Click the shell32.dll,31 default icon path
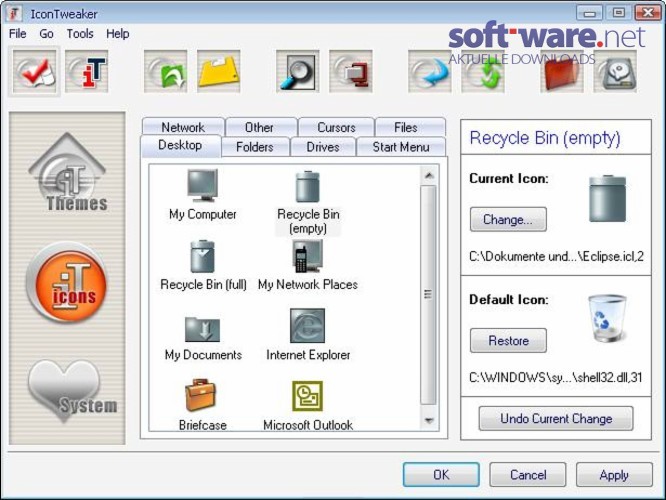 [x=556, y=378]
